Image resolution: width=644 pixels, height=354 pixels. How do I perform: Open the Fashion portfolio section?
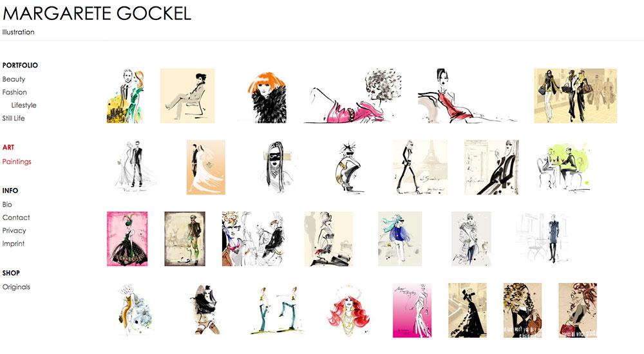(x=14, y=93)
